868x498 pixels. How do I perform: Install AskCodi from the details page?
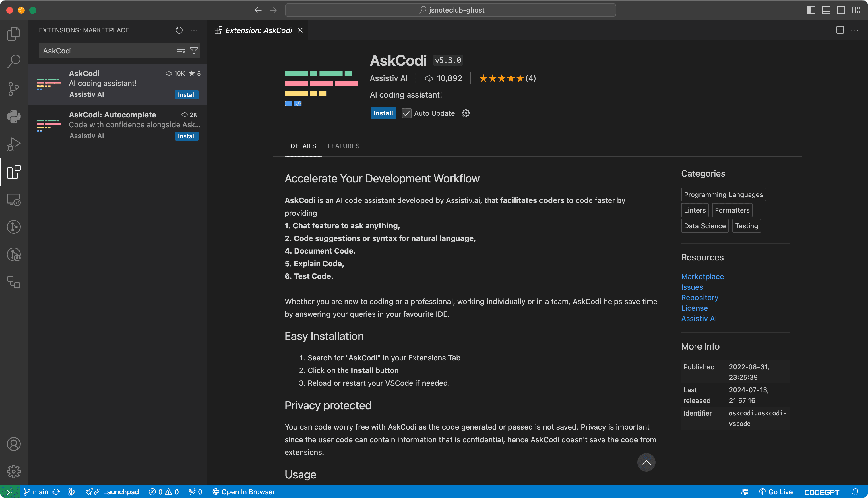coord(383,113)
